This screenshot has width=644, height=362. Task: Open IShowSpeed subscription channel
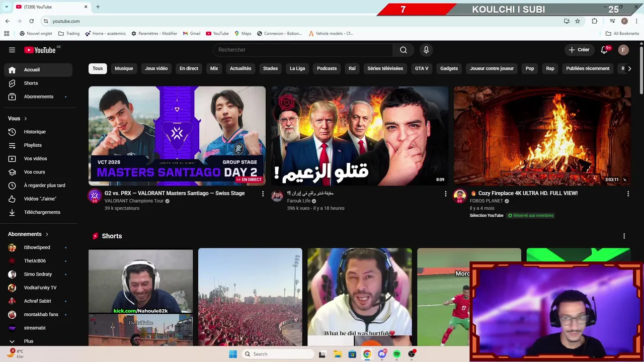point(38,247)
